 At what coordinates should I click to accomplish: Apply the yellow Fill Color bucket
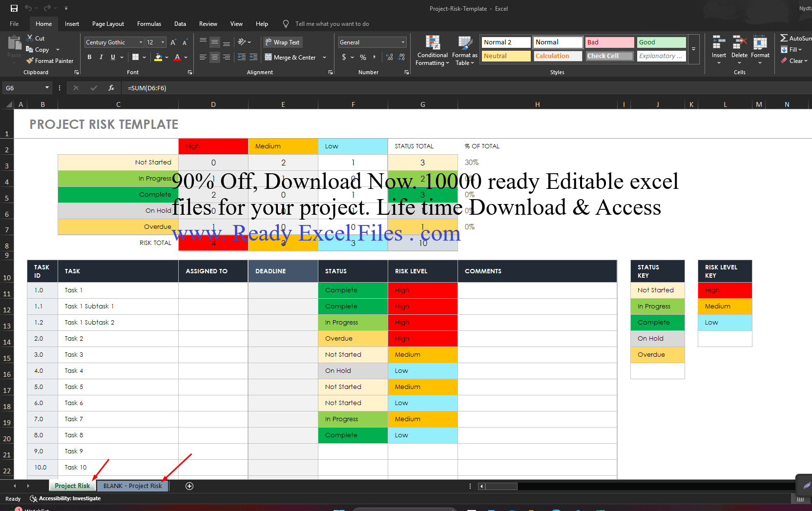pyautogui.click(x=158, y=57)
